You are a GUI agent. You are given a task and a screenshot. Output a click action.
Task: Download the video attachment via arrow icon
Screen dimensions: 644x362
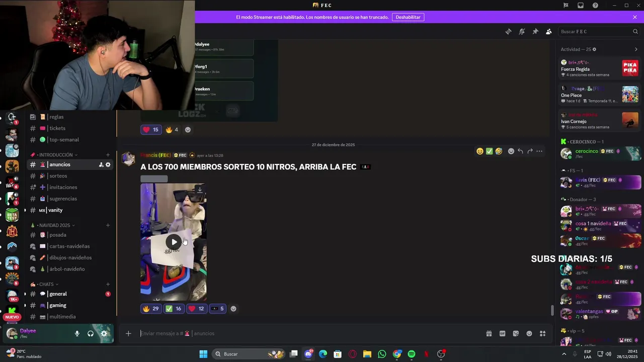[200, 190]
